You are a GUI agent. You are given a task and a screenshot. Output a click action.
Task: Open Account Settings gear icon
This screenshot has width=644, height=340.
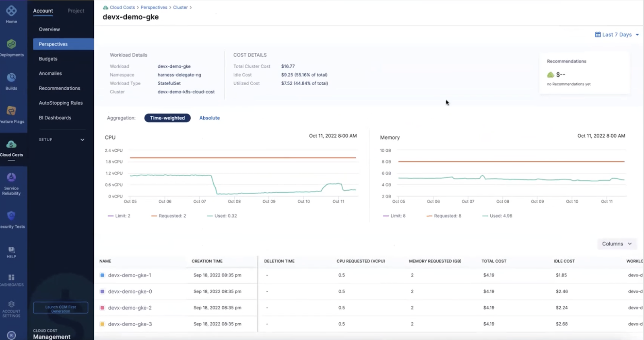coord(11,304)
